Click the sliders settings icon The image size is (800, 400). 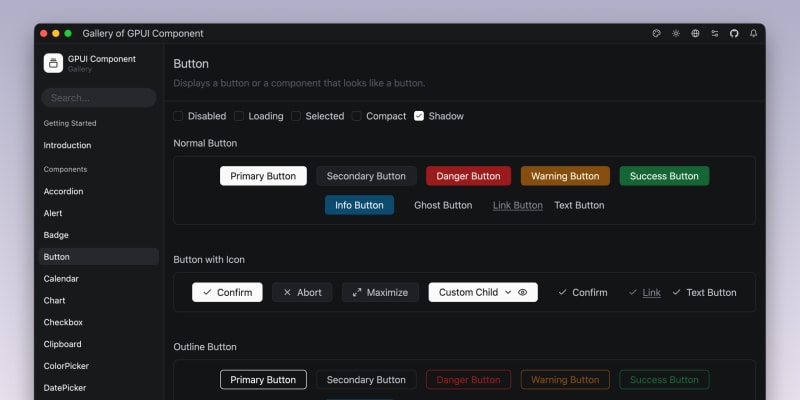715,33
